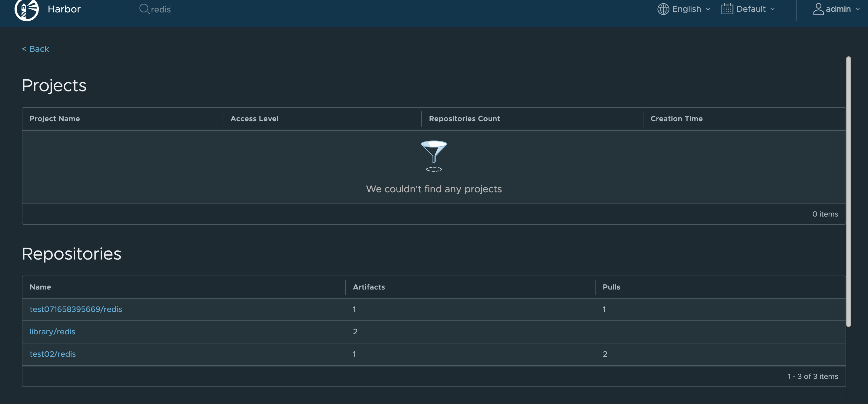Select the Harbor brand text in header

64,9
